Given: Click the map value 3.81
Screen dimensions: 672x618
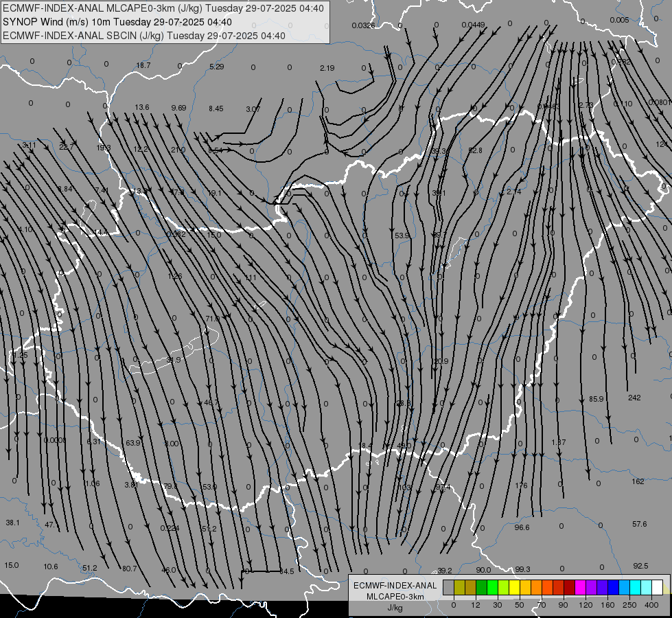Looking at the screenshot, I should [131, 485].
